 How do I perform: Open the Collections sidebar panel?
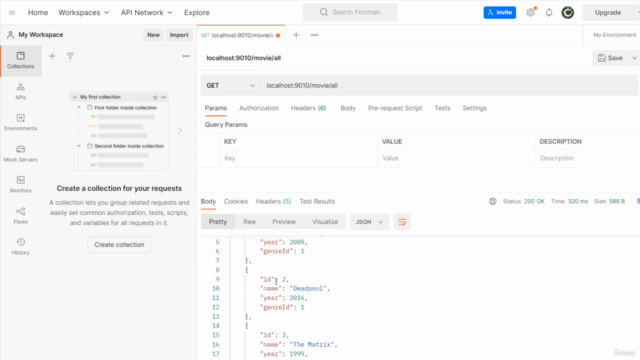pyautogui.click(x=20, y=60)
